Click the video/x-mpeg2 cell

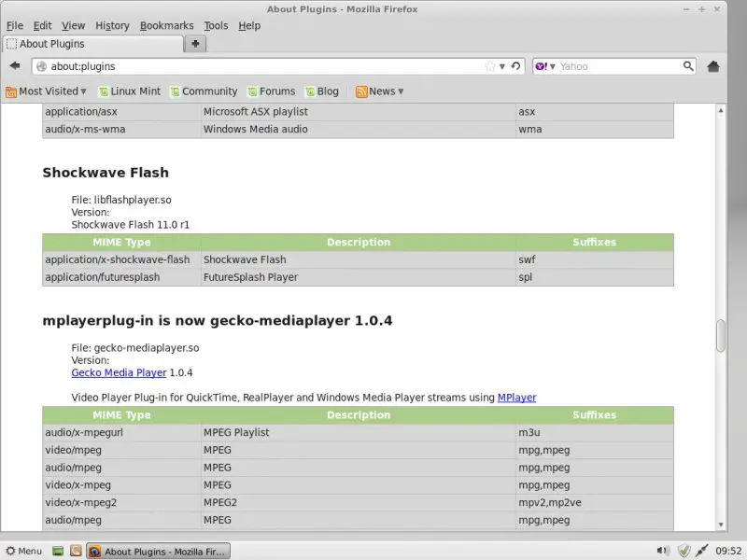tap(121, 502)
